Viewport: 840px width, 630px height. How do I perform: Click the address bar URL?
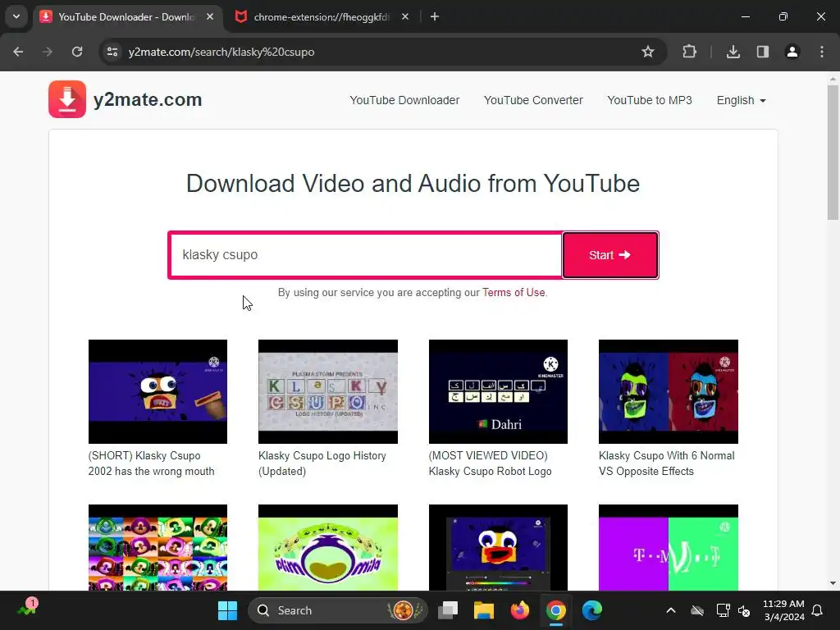coord(221,52)
